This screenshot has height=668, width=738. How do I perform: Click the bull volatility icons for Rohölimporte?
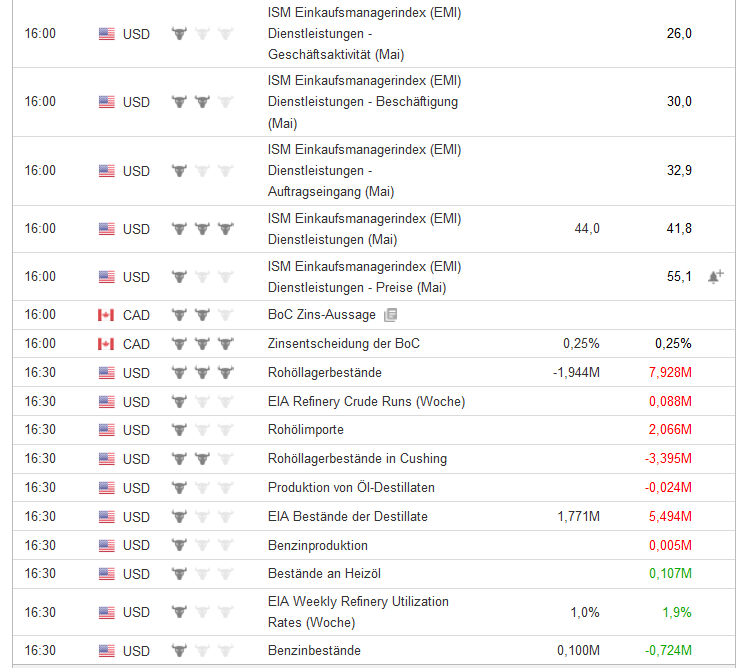202,430
